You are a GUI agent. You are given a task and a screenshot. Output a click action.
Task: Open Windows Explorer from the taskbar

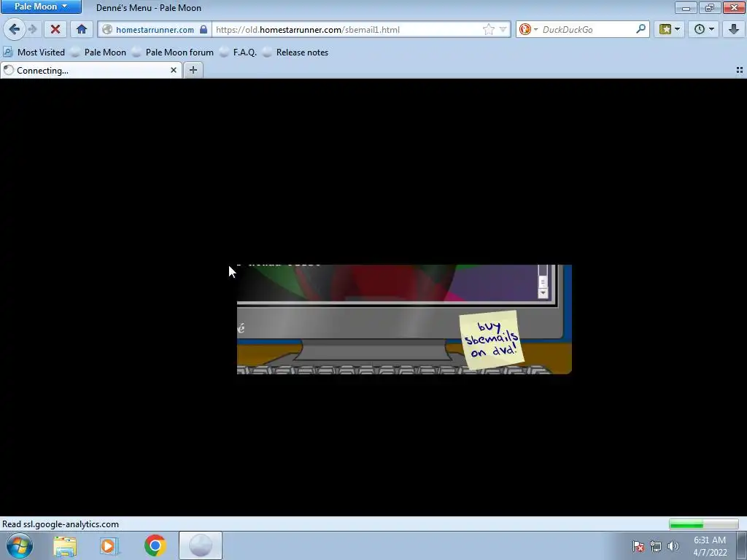[65, 546]
